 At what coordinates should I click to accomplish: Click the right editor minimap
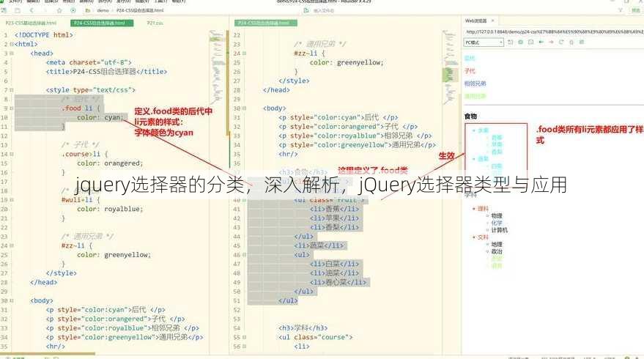coord(450,68)
